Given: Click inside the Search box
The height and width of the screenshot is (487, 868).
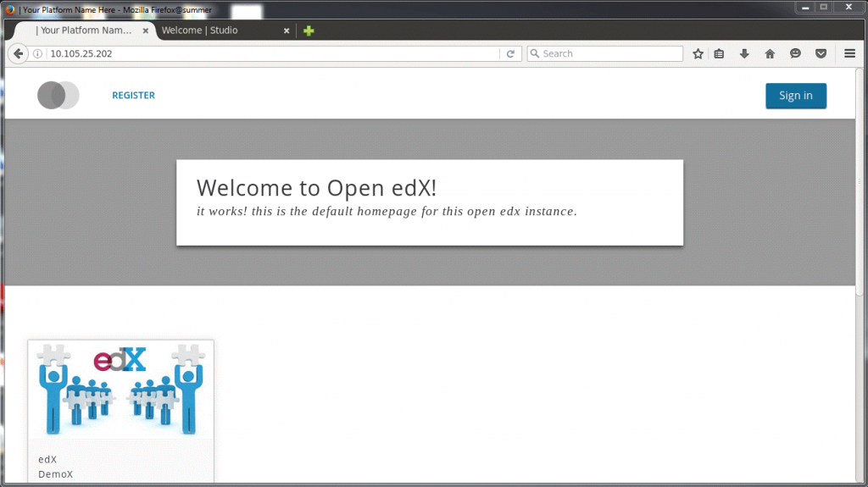Looking at the screenshot, I should [604, 53].
